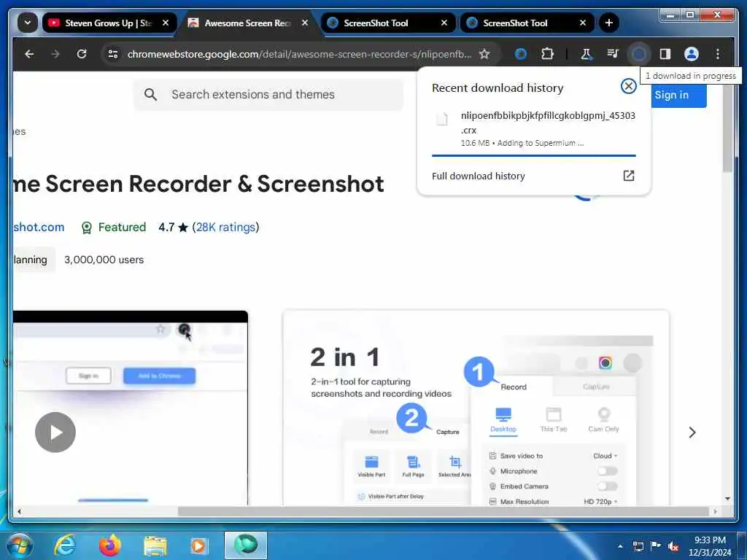The width and height of the screenshot is (747, 560).
Task: Click Sign in button
Action: pyautogui.click(x=678, y=95)
